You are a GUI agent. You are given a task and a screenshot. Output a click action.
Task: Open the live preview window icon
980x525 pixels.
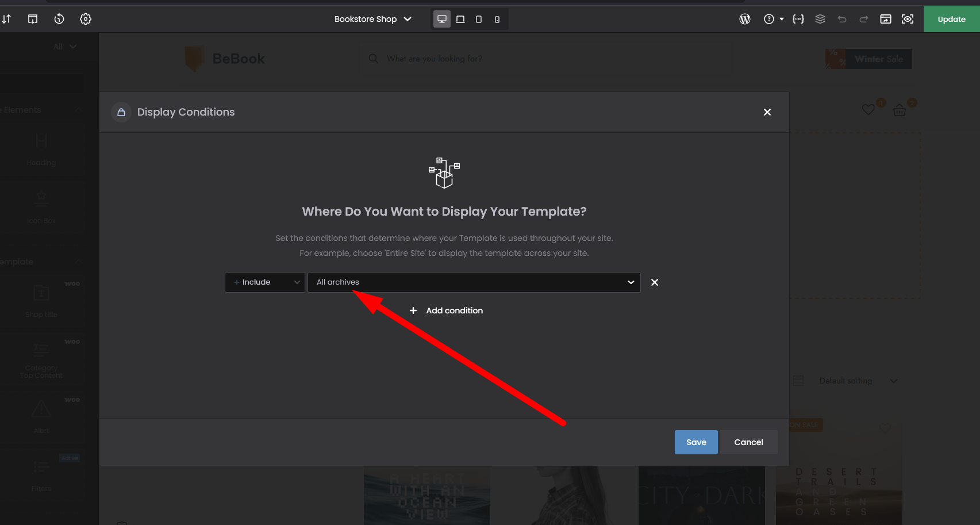click(x=886, y=19)
